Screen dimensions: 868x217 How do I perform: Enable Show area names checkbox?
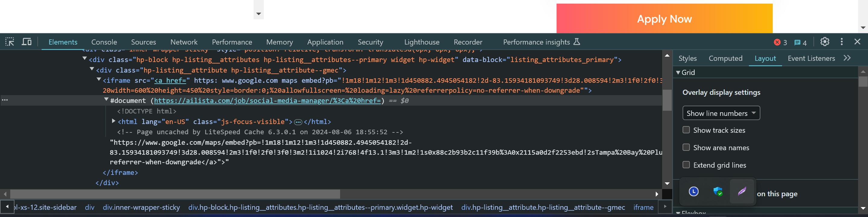point(686,147)
